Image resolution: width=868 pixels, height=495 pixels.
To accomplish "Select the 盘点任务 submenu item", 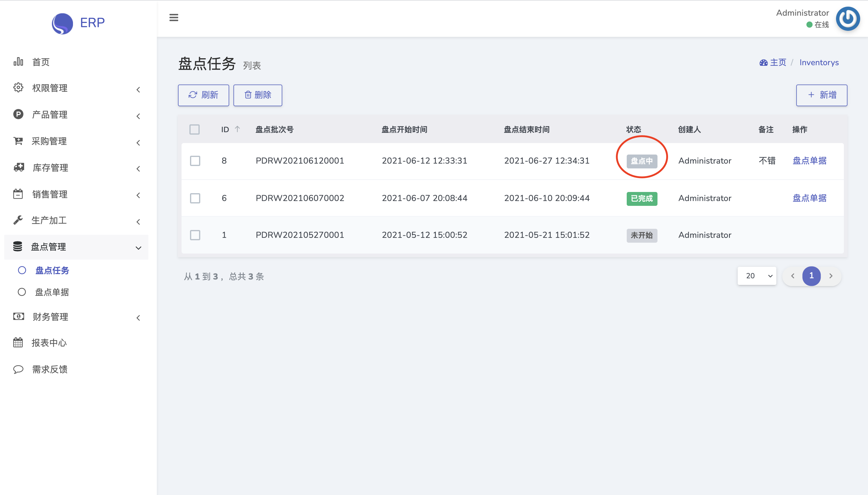I will [x=52, y=270].
